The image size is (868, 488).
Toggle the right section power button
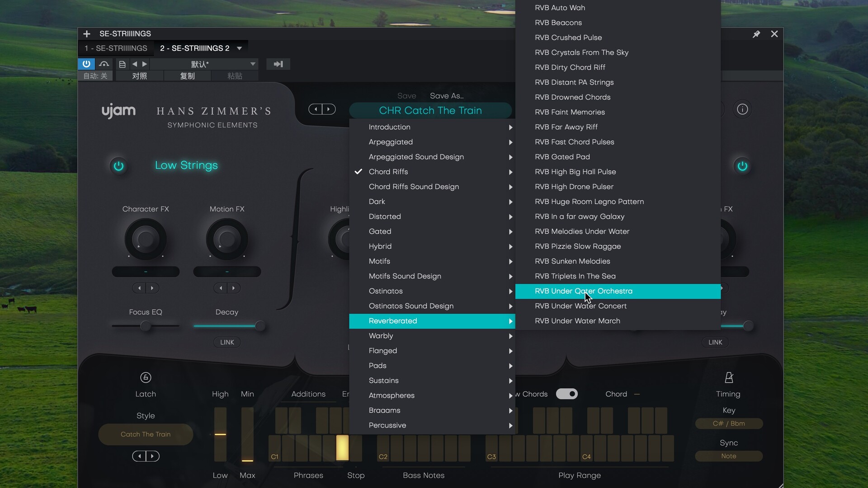pos(742,166)
